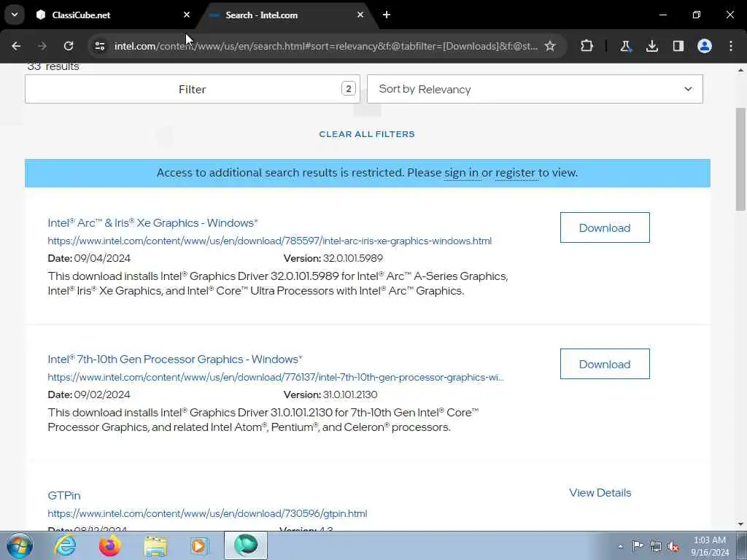747x560 pixels.
Task: Click the Version 32.0.101.5989 text
Action: tap(333, 258)
